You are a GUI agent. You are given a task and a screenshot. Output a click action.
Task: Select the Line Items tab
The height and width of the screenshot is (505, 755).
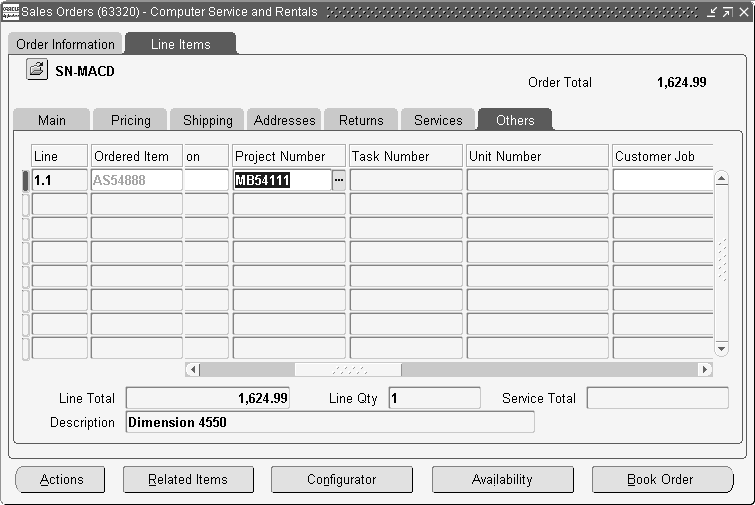click(181, 44)
